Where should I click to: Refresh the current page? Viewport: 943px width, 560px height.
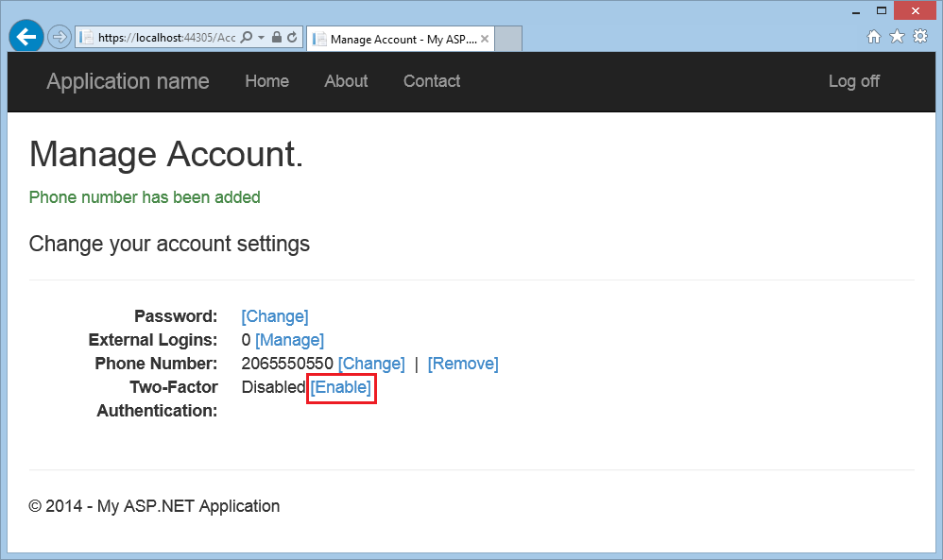tap(291, 38)
